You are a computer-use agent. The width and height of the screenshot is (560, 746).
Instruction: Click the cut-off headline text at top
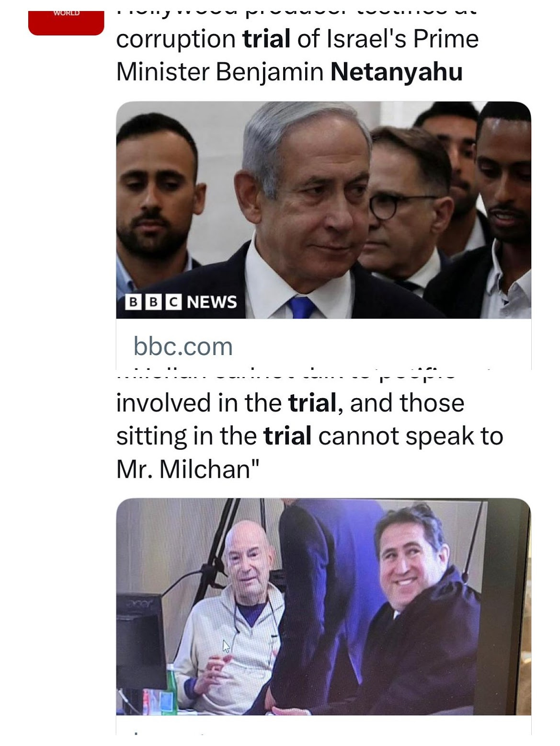click(296, 13)
